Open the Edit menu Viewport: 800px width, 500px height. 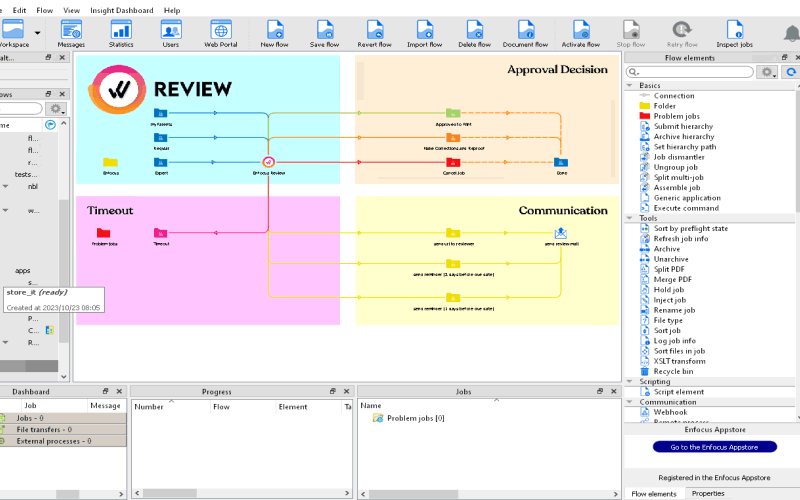click(x=19, y=10)
